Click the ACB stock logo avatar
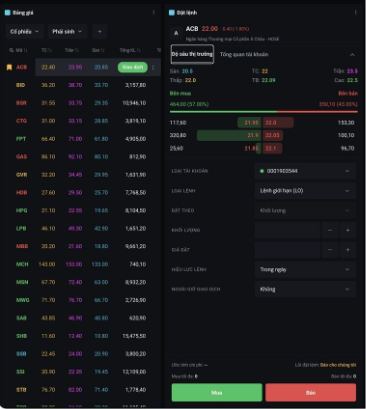 pyautogui.click(x=176, y=33)
